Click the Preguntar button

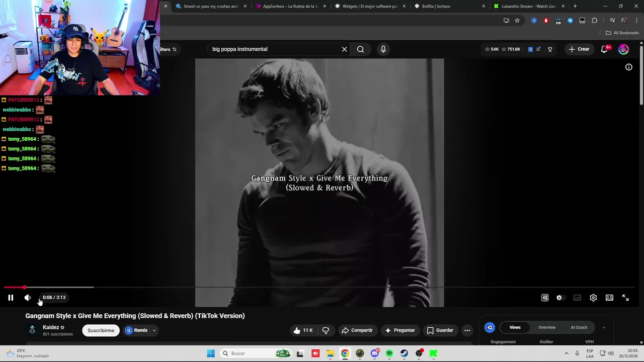pos(400,330)
